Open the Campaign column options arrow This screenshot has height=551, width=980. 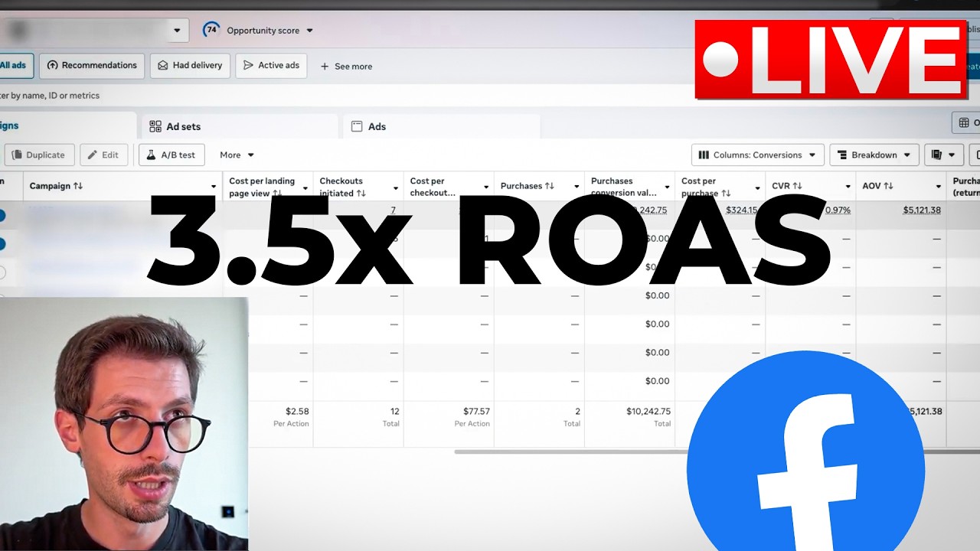click(x=214, y=187)
